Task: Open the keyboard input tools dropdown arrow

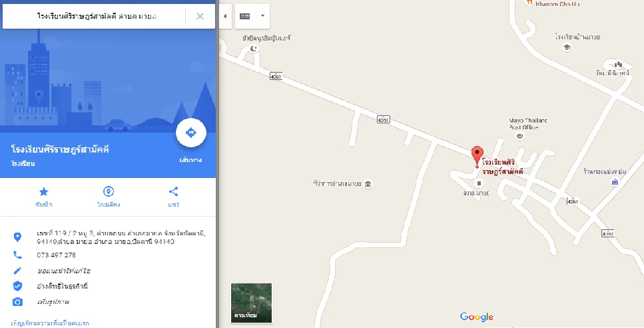Action: click(x=262, y=16)
